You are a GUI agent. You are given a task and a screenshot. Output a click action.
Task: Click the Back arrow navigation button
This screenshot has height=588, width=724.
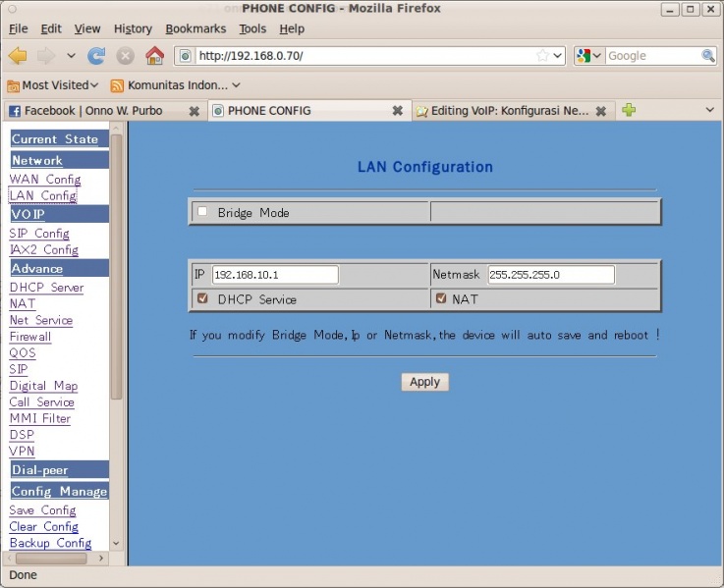click(x=18, y=56)
